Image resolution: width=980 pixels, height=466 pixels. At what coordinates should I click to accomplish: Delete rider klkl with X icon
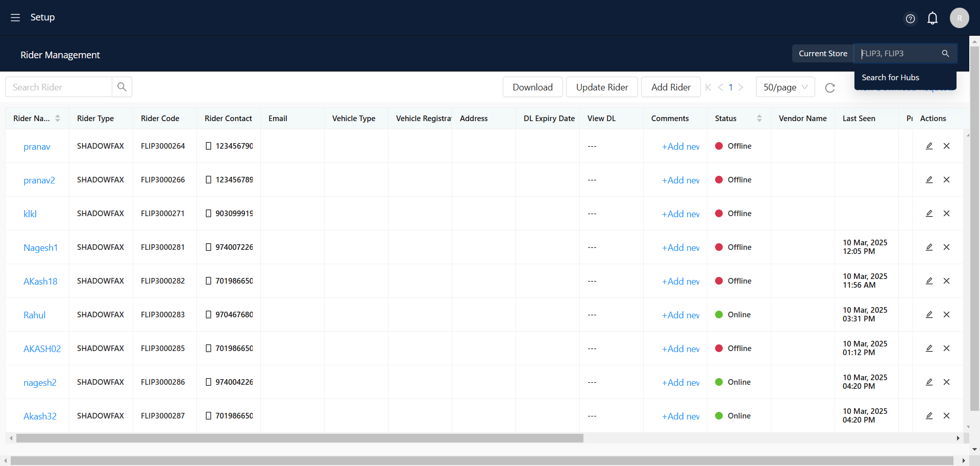[x=946, y=213]
